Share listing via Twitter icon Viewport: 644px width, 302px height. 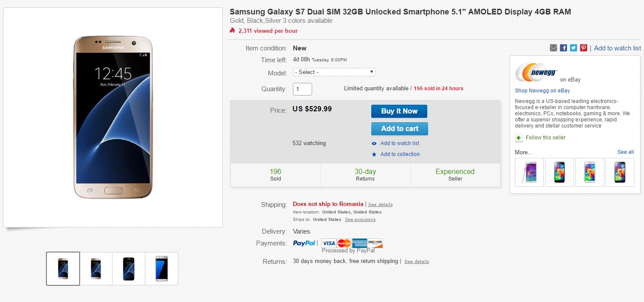click(574, 48)
